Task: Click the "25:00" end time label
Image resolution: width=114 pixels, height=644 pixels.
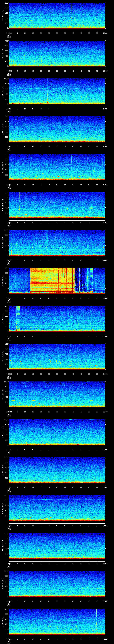Action: 105,412
